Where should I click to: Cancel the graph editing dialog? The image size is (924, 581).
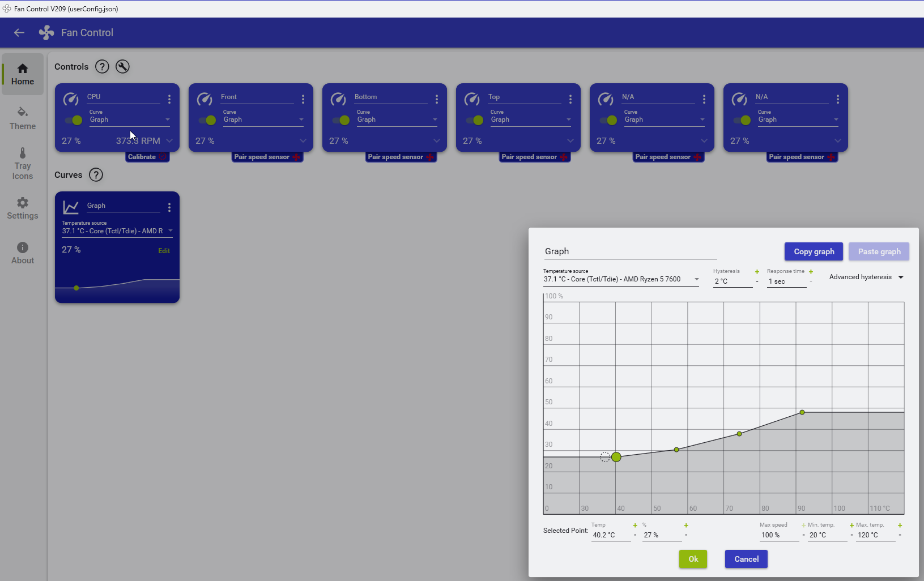746,559
